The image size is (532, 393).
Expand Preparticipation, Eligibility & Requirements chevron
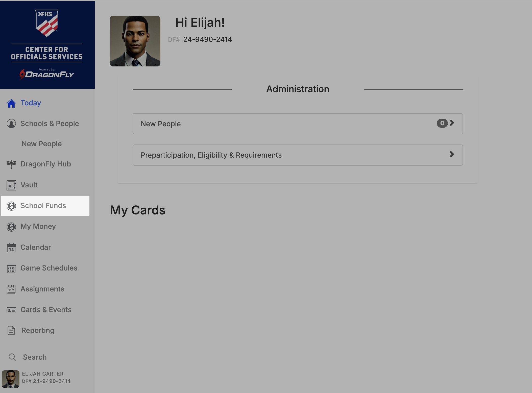(x=452, y=154)
